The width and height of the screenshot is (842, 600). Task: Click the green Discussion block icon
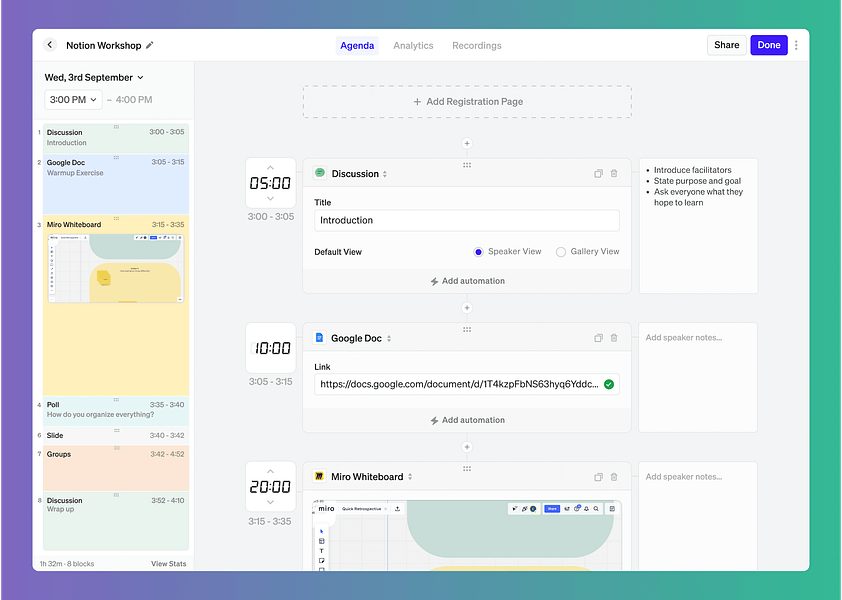pos(320,173)
